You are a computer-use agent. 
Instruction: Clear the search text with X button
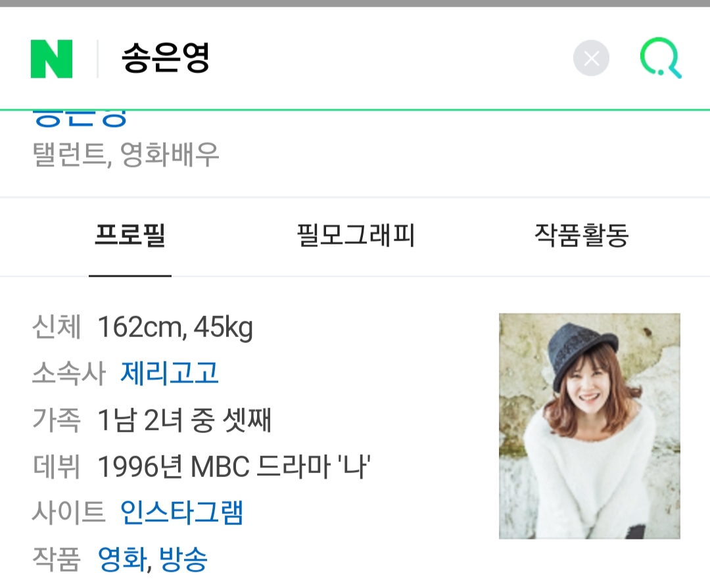(591, 58)
